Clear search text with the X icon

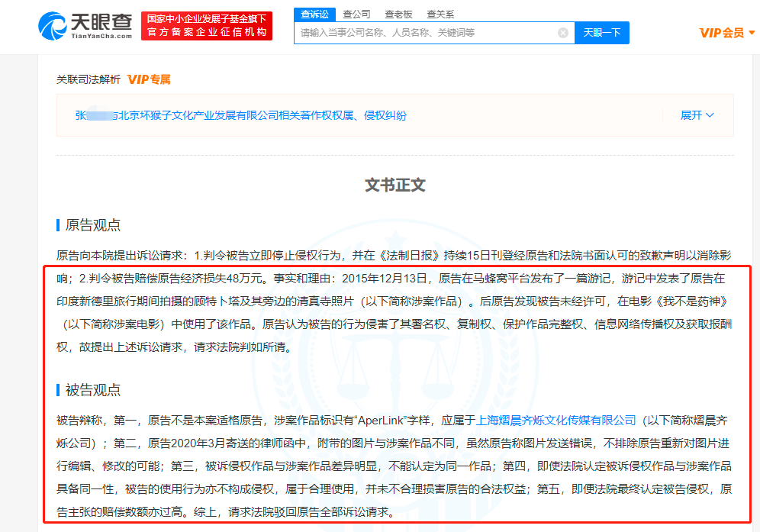tap(563, 33)
